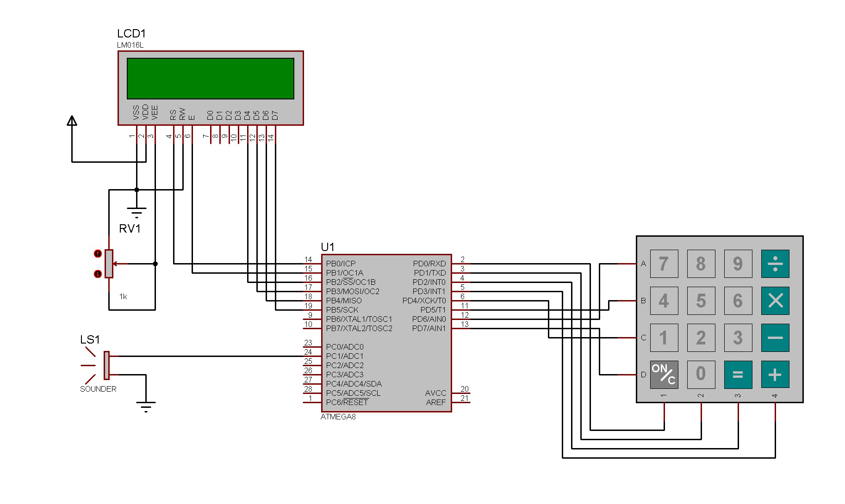Viewport: 845px width, 504px height.
Task: Click the 2 key on keypad
Action: tap(701, 338)
